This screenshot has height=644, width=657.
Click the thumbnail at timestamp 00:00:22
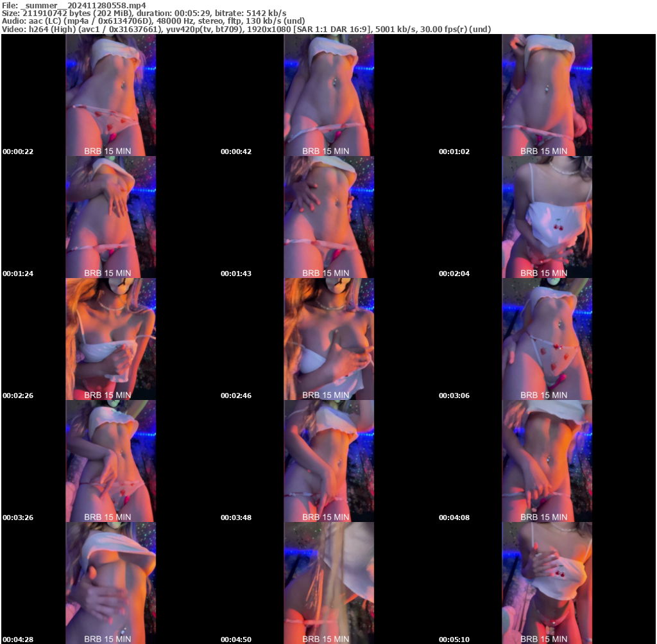[110, 95]
